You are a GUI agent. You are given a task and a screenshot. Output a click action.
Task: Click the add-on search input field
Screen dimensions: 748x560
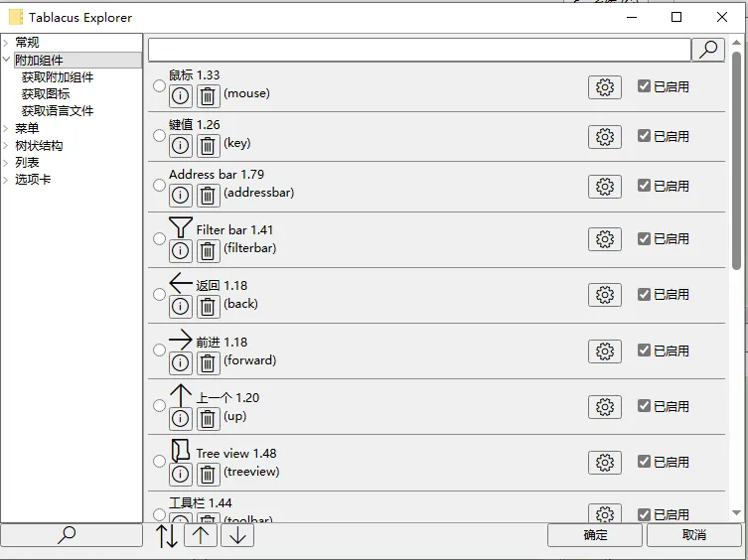click(x=420, y=49)
